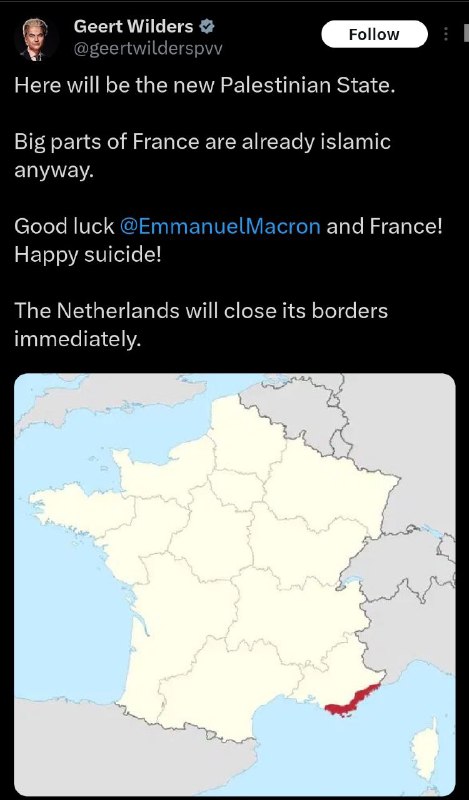Viewport: 469px width, 800px height.
Task: Follow the Geert Wilders account
Action: coord(374,34)
